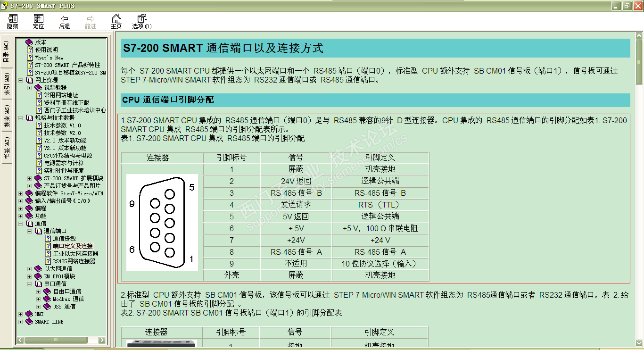Click the tree pane scroll-left arrow
The height and width of the screenshot is (350, 644).
[x=20, y=340]
